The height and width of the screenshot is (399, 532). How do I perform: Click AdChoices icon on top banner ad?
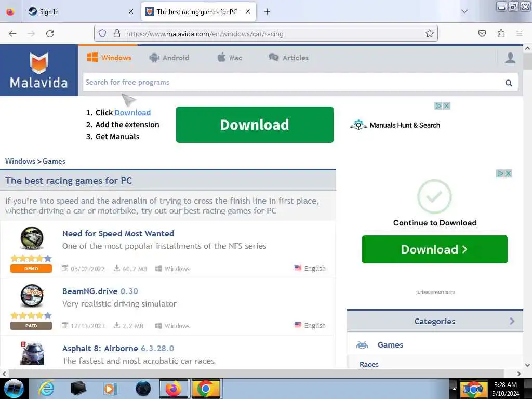point(438,106)
